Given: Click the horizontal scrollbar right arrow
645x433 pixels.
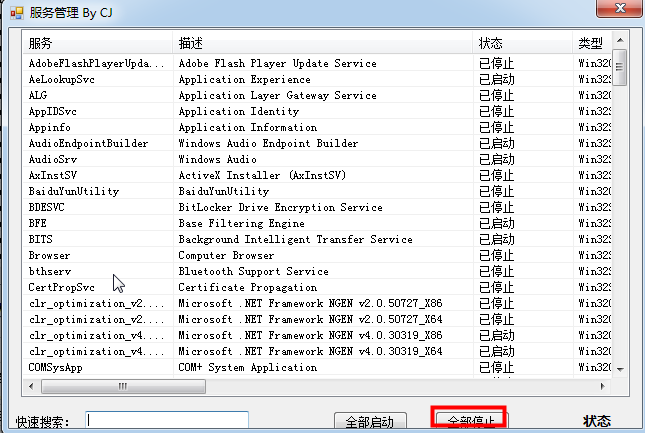Looking at the screenshot, I should [603, 386].
